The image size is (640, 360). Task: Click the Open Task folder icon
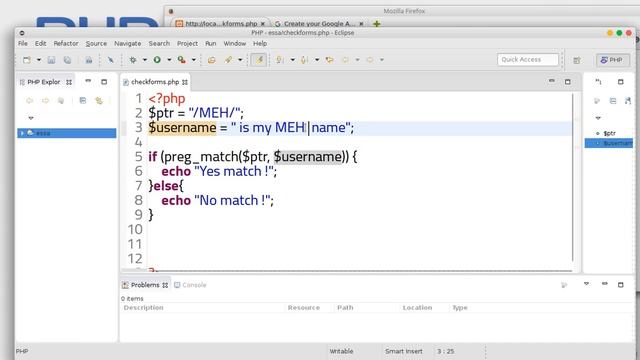[211, 60]
